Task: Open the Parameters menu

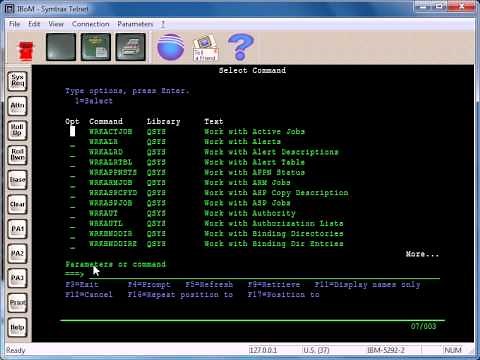Action: click(135, 24)
